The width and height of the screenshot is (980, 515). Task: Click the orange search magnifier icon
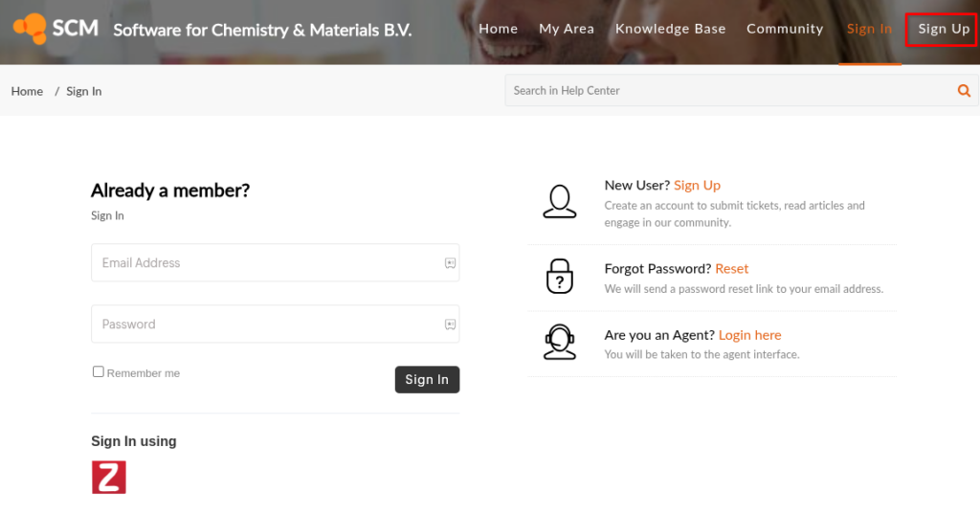[x=964, y=91]
